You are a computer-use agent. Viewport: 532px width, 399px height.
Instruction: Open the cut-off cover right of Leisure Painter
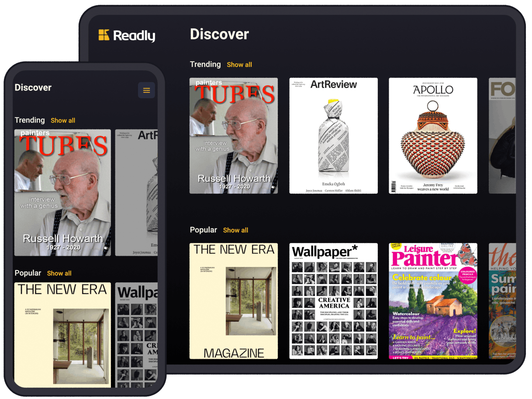tap(502, 301)
